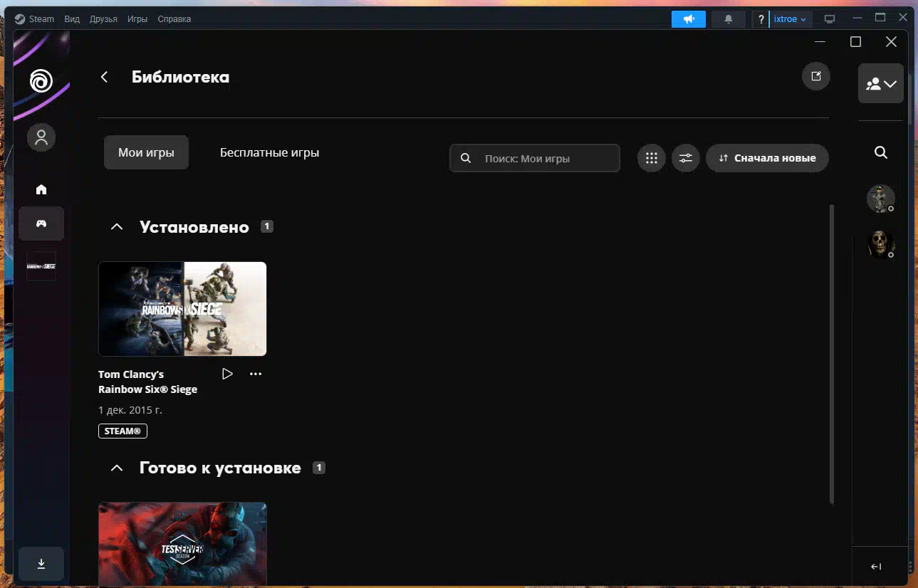Open the Test Server game thumbnail
Image resolution: width=918 pixels, height=588 pixels.
click(x=182, y=545)
